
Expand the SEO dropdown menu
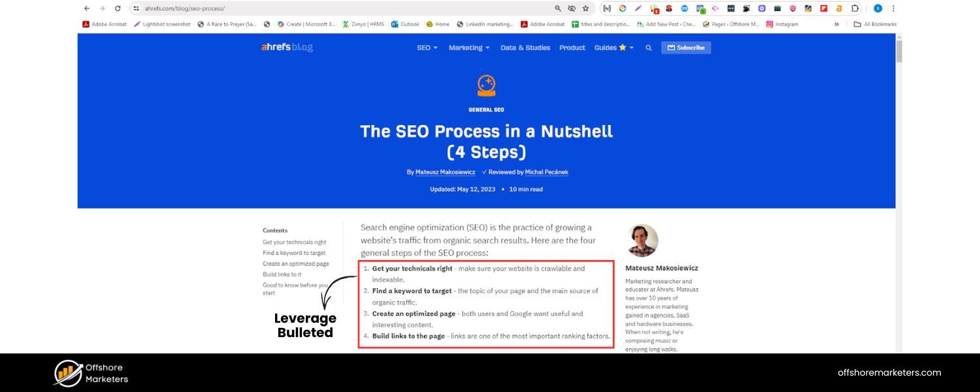click(427, 48)
